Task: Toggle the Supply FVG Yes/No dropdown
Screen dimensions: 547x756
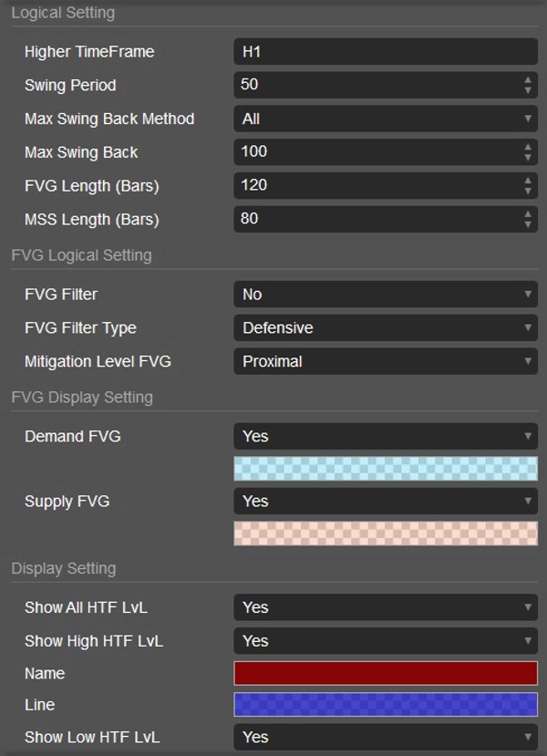Action: [x=385, y=502]
